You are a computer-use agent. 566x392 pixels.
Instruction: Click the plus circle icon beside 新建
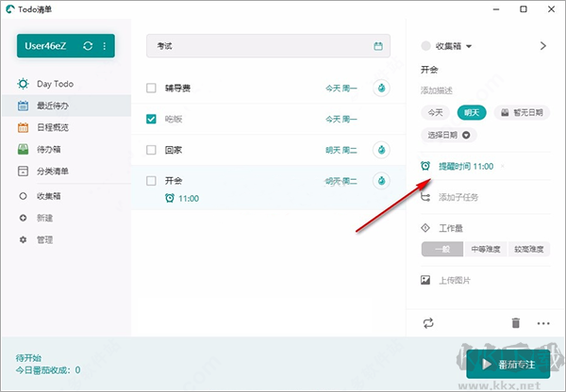click(x=23, y=218)
